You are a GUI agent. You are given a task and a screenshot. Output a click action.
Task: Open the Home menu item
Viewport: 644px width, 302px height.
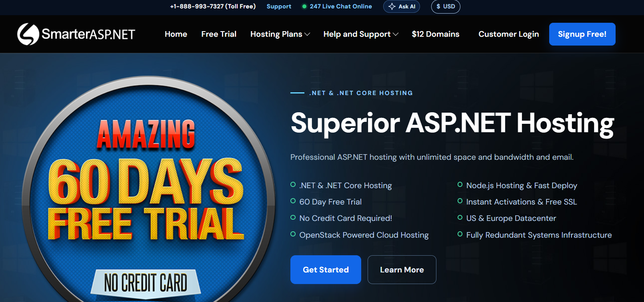pyautogui.click(x=176, y=34)
